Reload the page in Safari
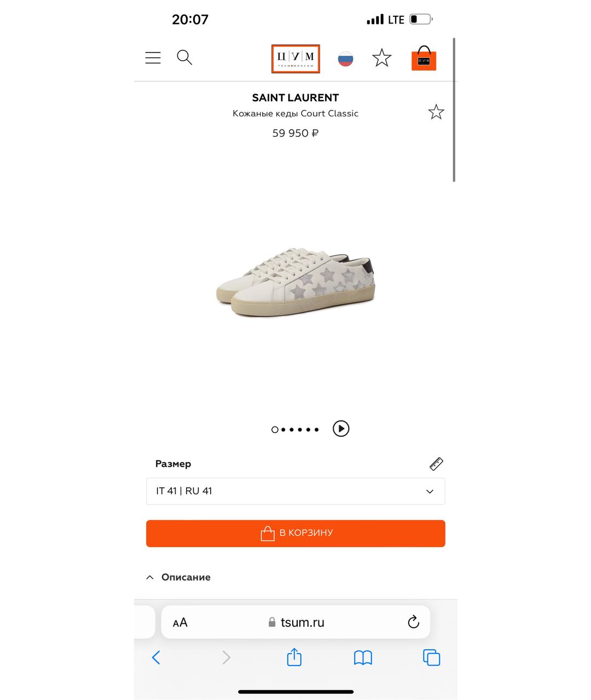 click(x=413, y=622)
